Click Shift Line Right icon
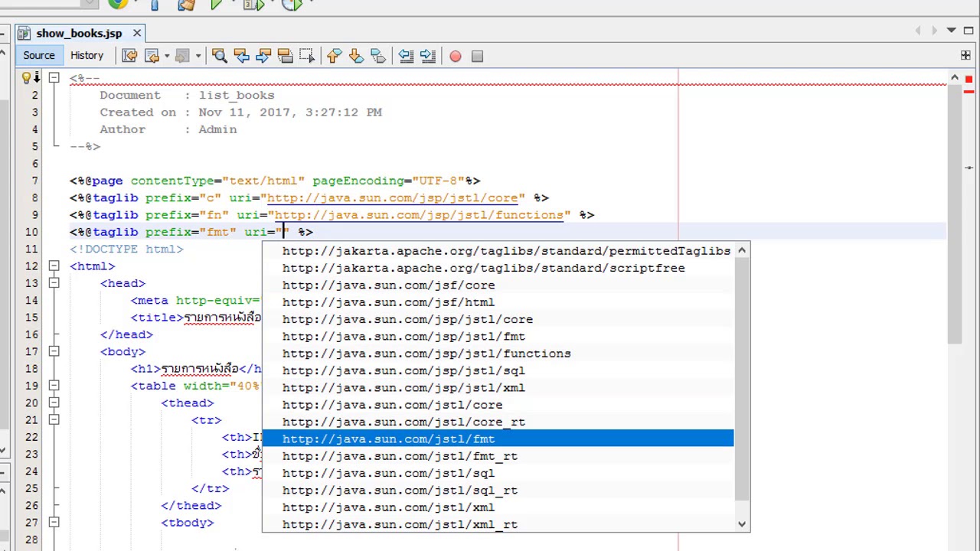The height and width of the screenshot is (551, 980). [x=428, y=56]
